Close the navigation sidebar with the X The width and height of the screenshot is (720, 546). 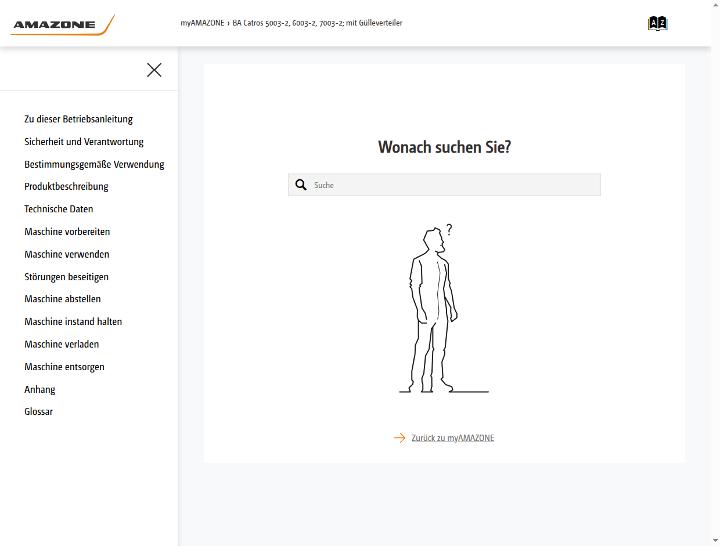point(154,70)
